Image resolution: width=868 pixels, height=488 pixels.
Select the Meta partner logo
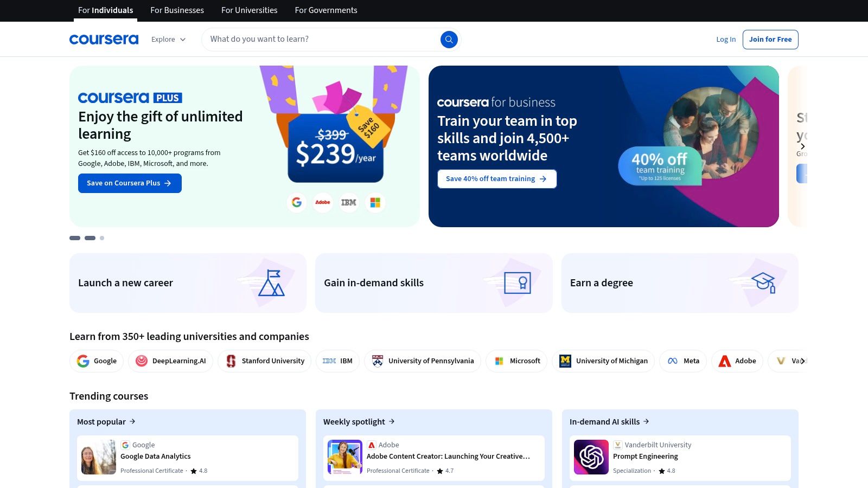point(682,361)
